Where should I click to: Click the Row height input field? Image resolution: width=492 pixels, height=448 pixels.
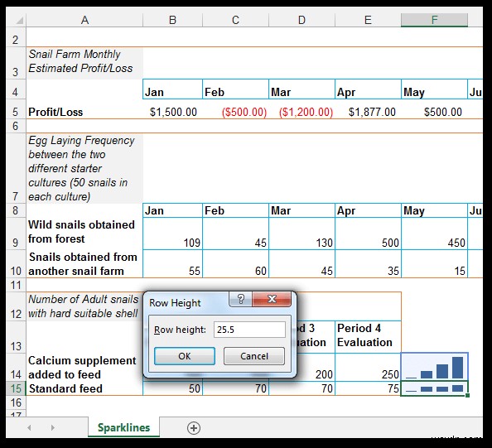click(249, 330)
